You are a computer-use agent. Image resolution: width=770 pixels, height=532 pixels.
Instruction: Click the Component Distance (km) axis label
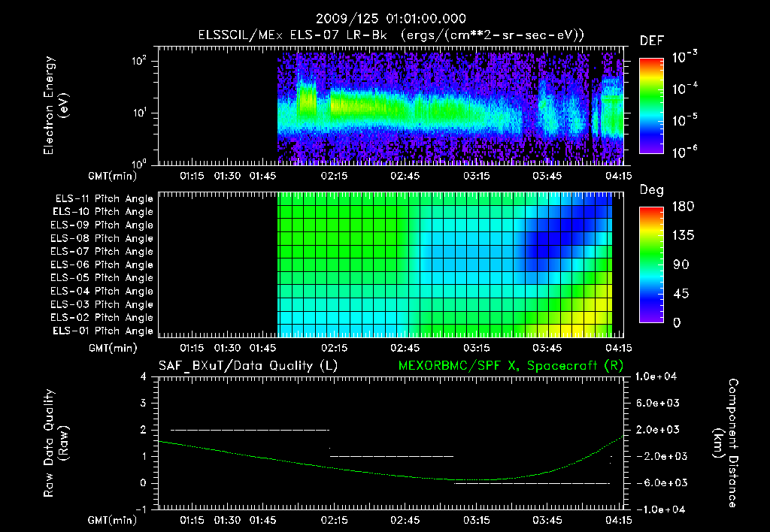click(726, 443)
